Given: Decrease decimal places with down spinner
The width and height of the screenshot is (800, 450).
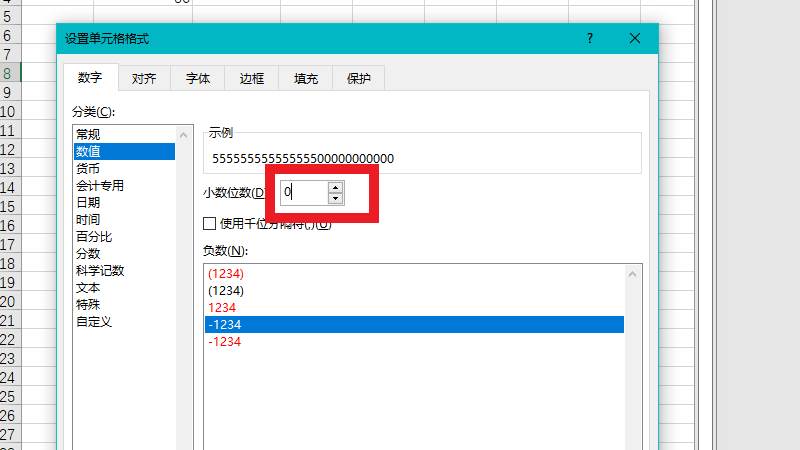Looking at the screenshot, I should coord(335,198).
